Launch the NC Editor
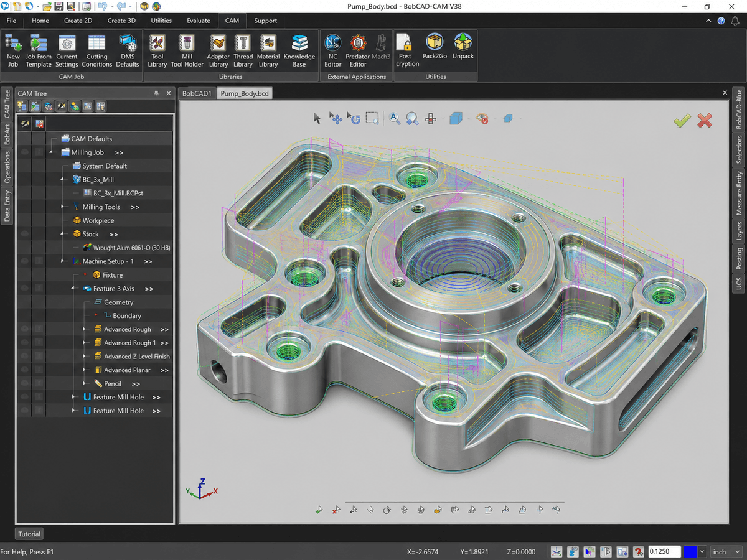 (333, 50)
